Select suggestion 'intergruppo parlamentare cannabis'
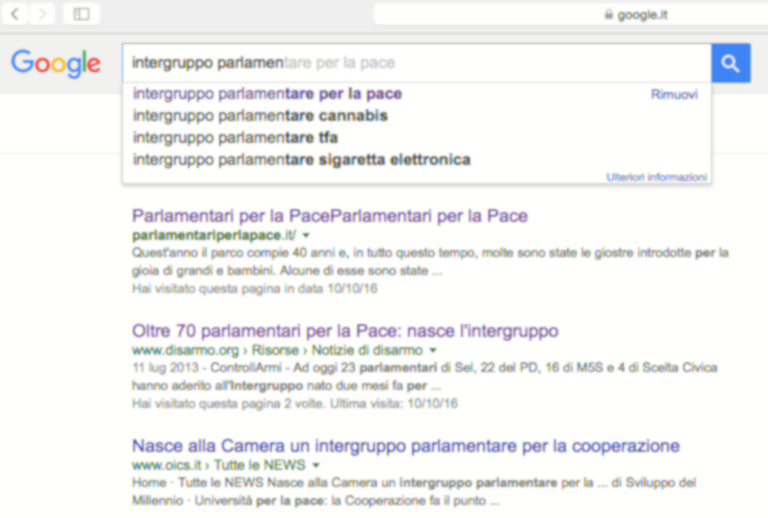768x518 pixels. tap(260, 116)
